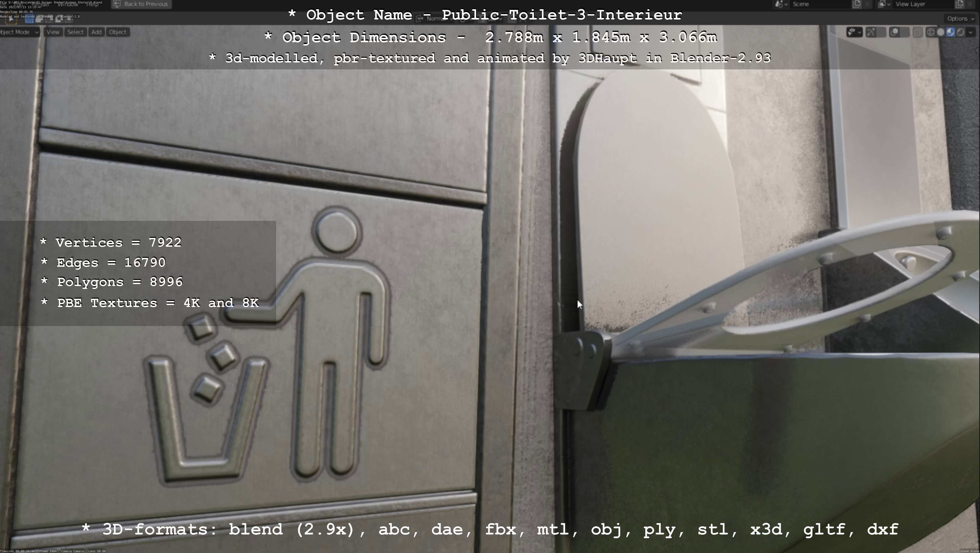
Task: Click the Back to Previous button
Action: [142, 4]
